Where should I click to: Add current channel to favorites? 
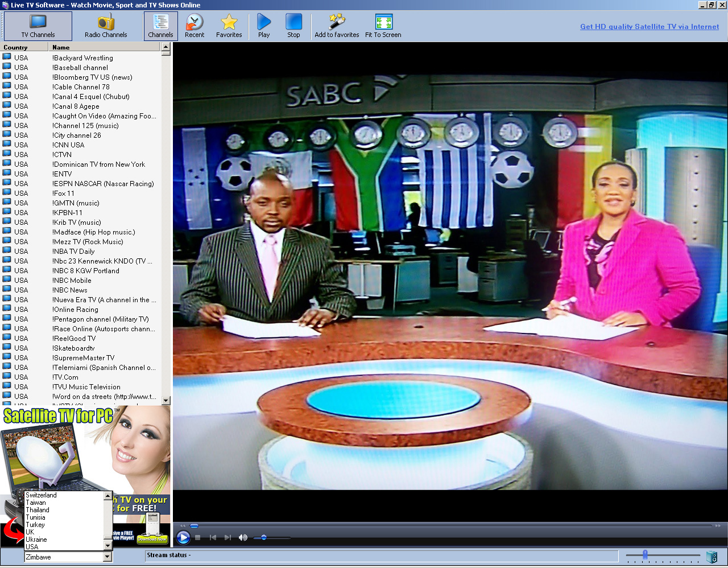click(x=337, y=26)
